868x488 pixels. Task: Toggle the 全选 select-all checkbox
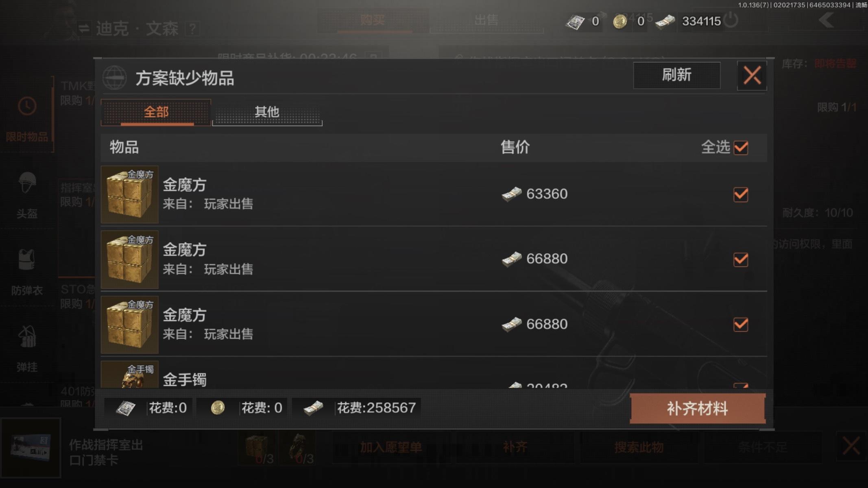[x=741, y=147]
